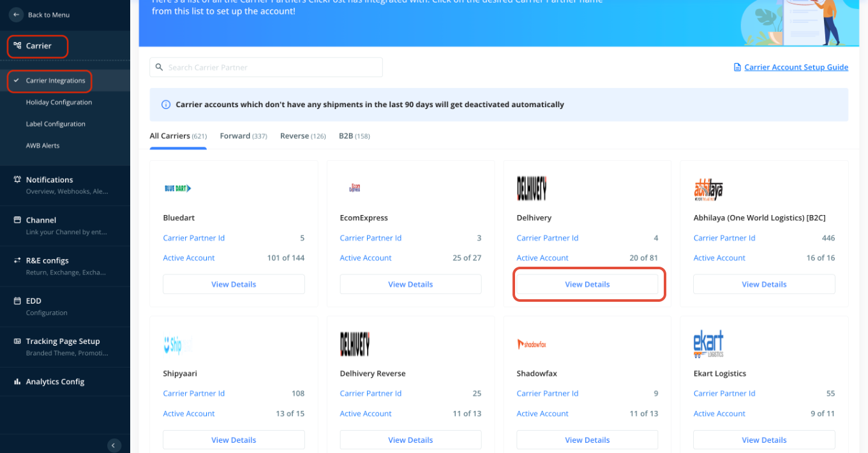Click Delhivery Reverse count 11 of 13
Viewport: 868px width, 453px height.
pos(467,413)
